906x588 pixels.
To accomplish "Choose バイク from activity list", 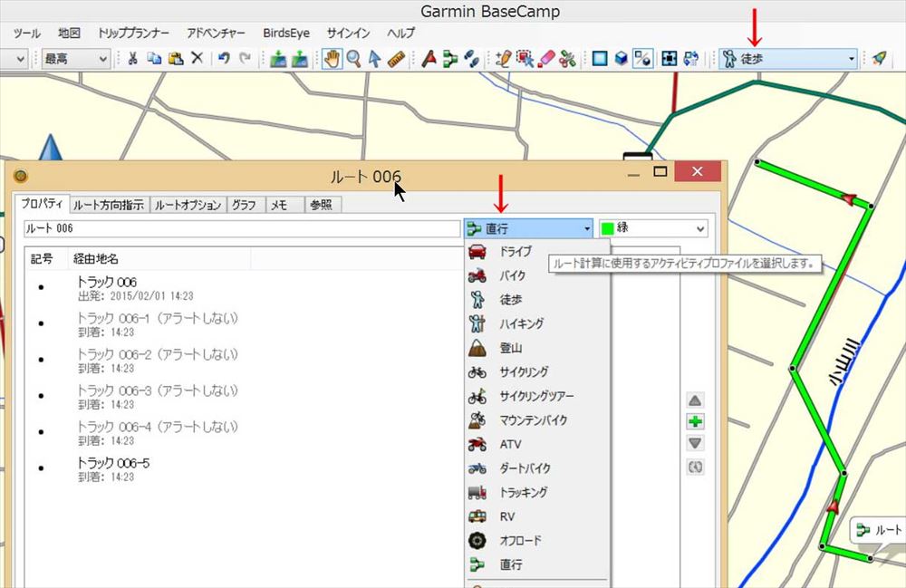I will click(536, 275).
